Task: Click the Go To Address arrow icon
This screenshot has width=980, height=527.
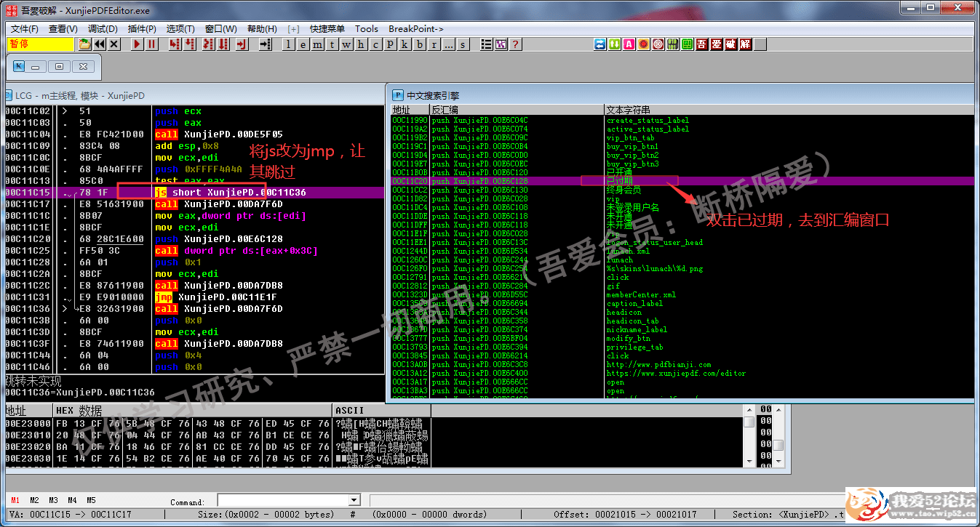Action: point(266,44)
